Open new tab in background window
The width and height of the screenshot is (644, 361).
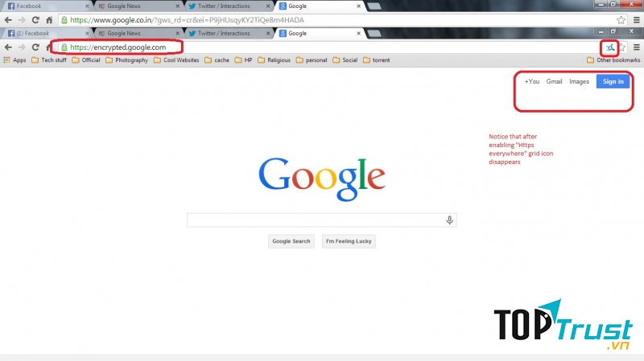pos(374,6)
